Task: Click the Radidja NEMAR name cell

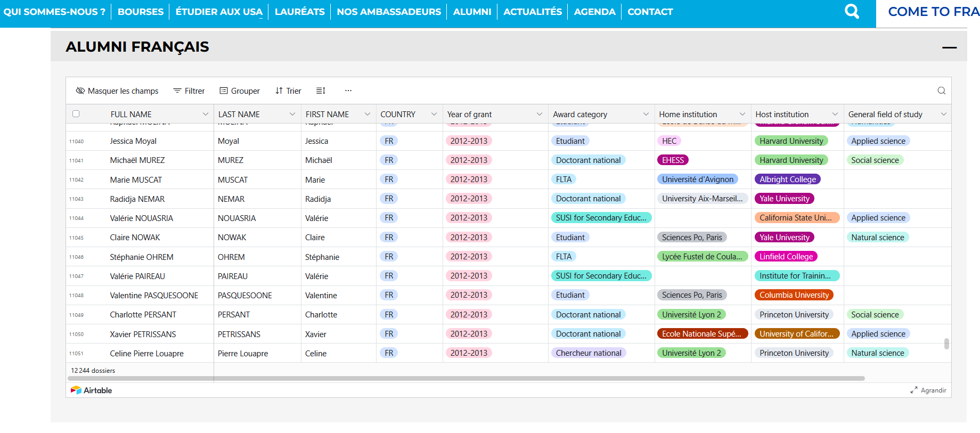Action: pos(137,199)
